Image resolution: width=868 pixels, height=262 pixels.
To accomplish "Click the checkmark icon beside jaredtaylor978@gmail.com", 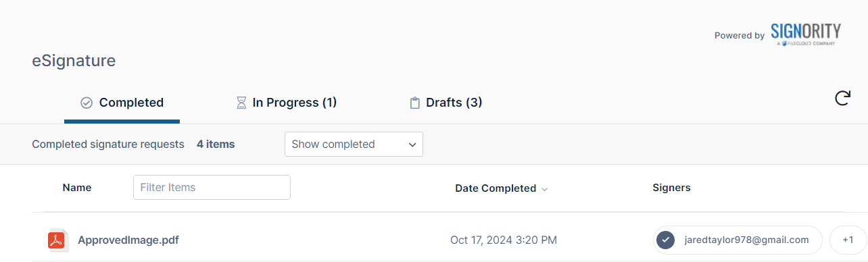I will coord(666,240).
